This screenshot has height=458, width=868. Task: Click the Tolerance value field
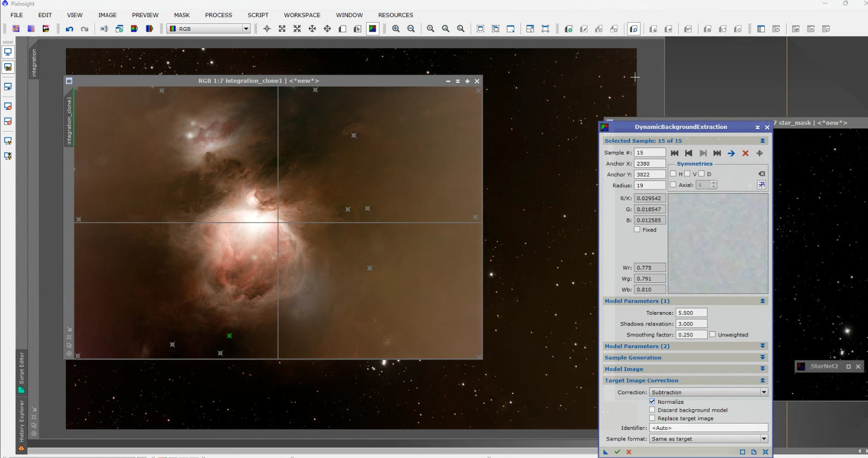pos(691,313)
